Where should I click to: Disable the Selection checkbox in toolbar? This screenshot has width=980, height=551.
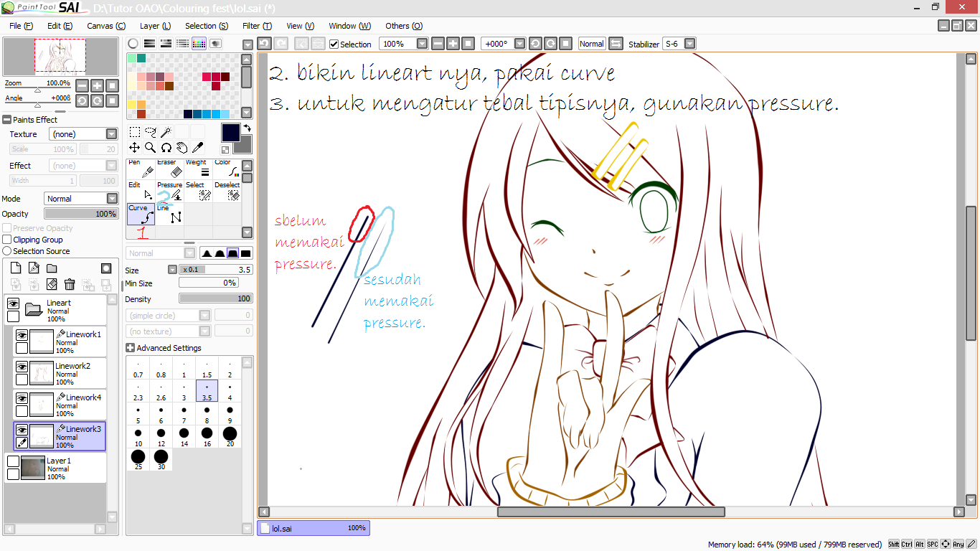pos(334,44)
